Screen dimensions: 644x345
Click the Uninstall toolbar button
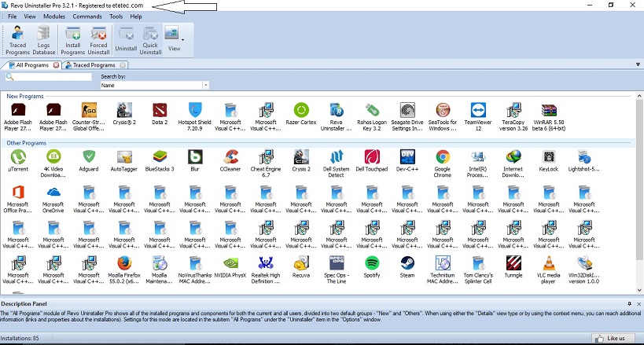(x=126, y=40)
